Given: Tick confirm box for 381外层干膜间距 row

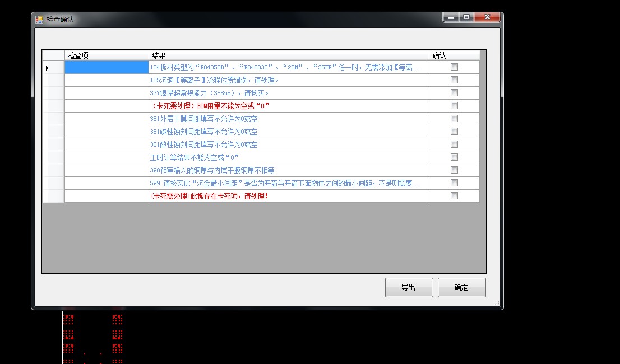Looking at the screenshot, I should coord(454,118).
